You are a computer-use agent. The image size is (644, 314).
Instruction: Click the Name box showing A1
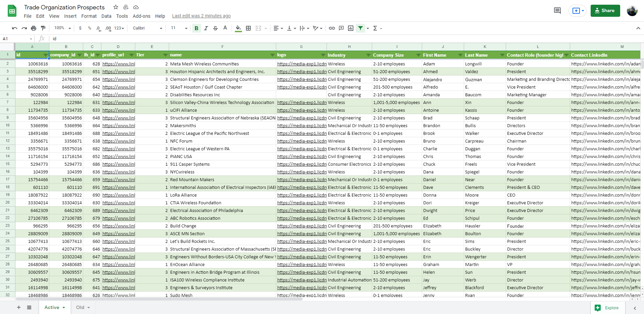coord(17,39)
